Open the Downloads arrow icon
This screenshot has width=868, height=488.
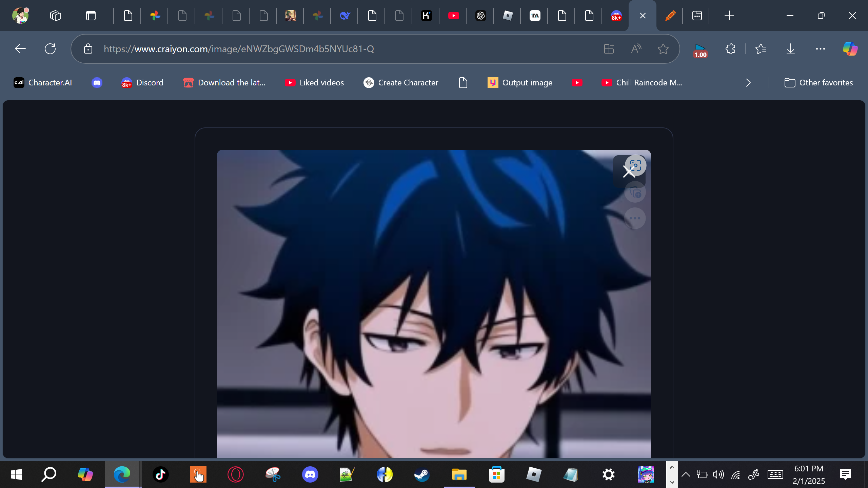click(x=790, y=49)
